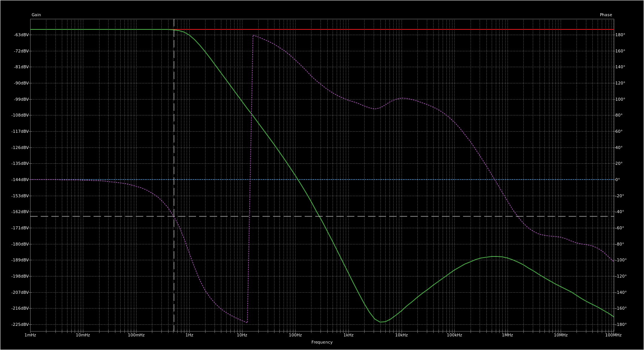644x350 pixels.
Task: Click the -144dBV gain tick label
Action: pyautogui.click(x=20, y=180)
